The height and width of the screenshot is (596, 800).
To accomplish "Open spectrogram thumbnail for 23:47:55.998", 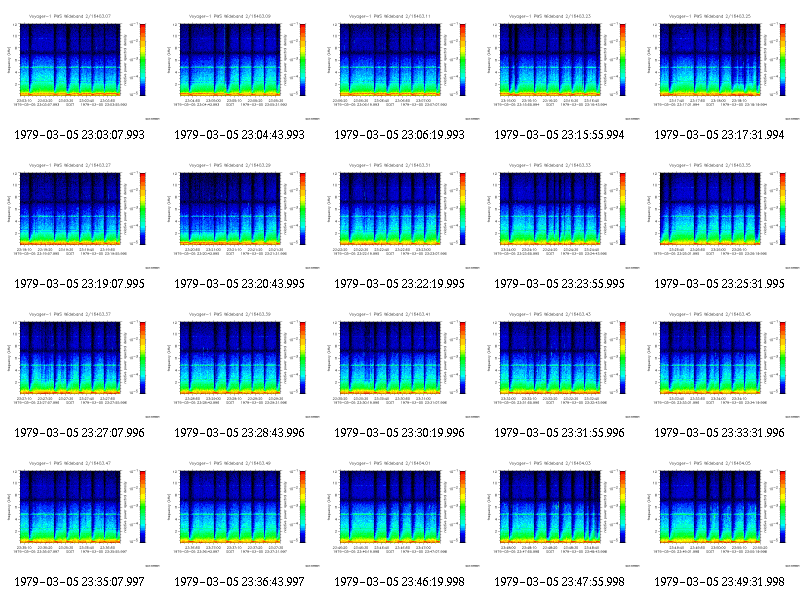I will point(560,514).
